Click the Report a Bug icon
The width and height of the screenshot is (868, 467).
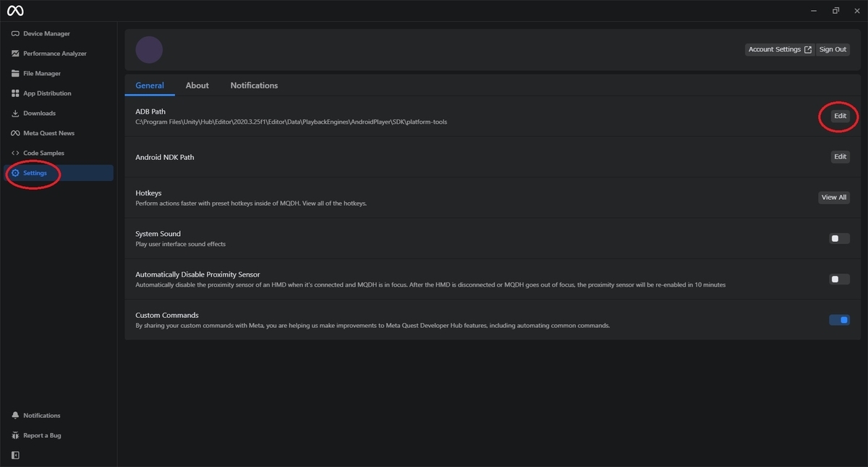(15, 435)
